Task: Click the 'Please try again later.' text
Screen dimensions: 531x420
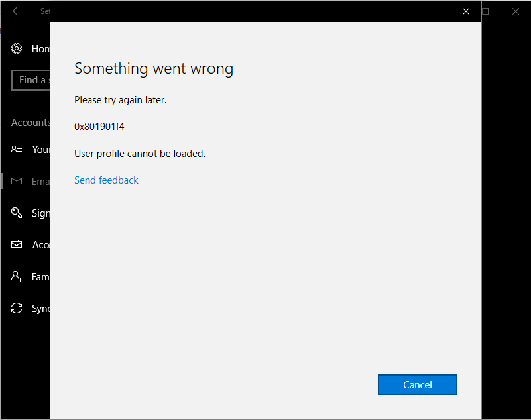Action: [120, 100]
